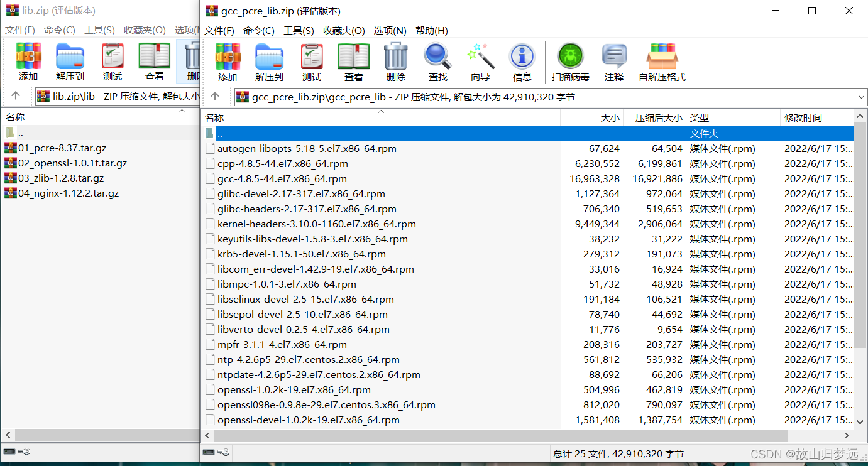This screenshot has height=466, width=868.
Task: Select kernel-headers-3.10.0-1160.el7.x86_64.rpm file
Action: pyautogui.click(x=317, y=224)
